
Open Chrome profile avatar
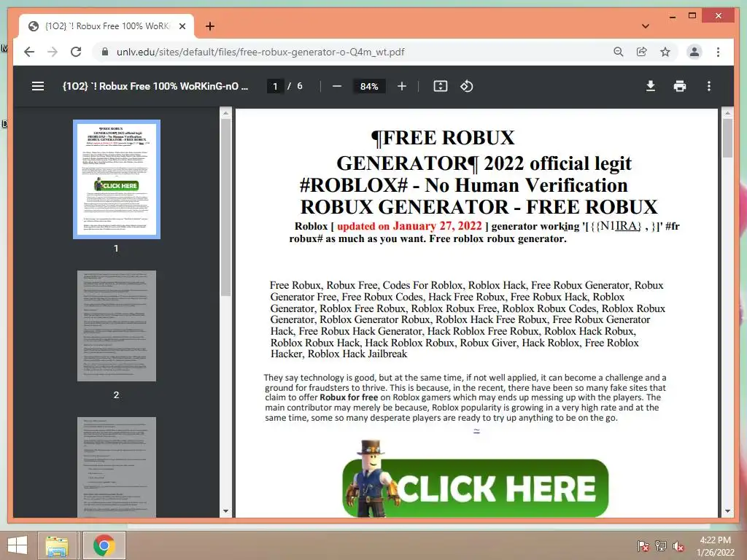[x=694, y=52]
